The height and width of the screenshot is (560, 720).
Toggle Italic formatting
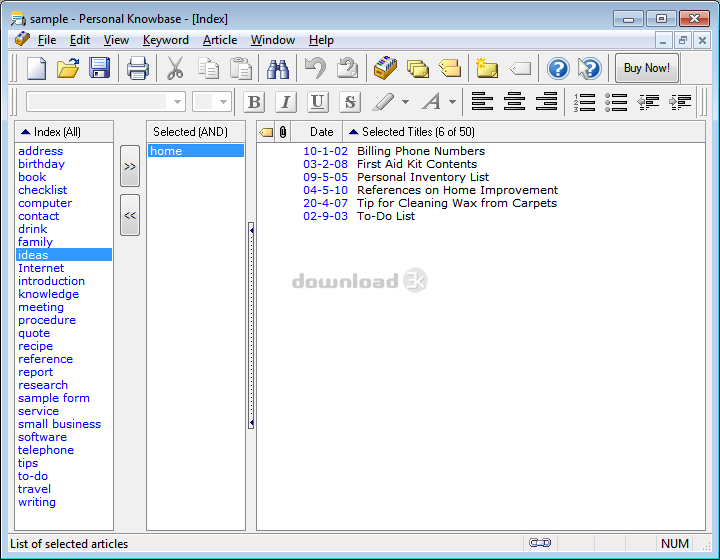point(286,102)
